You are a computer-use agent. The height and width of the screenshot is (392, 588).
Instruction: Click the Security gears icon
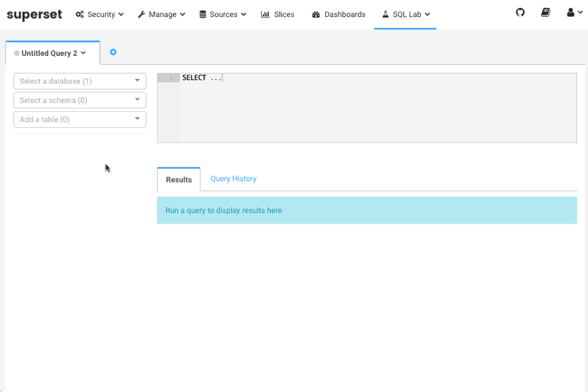[x=79, y=14]
